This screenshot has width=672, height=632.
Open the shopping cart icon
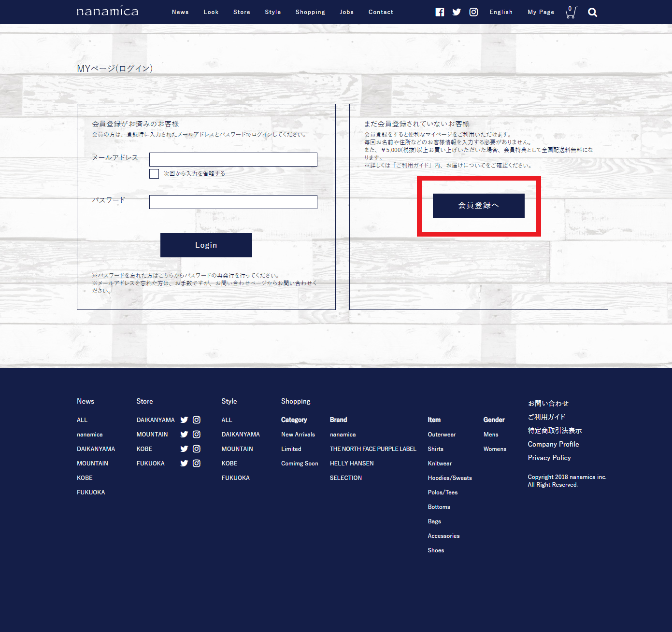(571, 13)
